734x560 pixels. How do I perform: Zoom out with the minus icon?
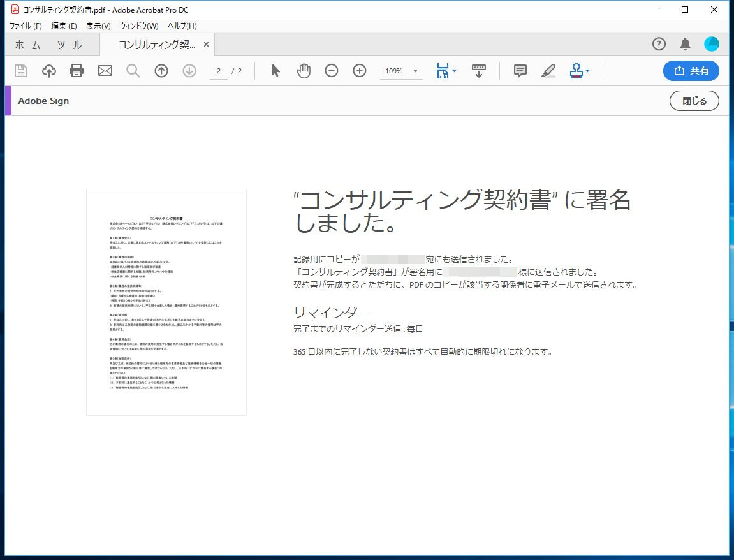[x=332, y=71]
